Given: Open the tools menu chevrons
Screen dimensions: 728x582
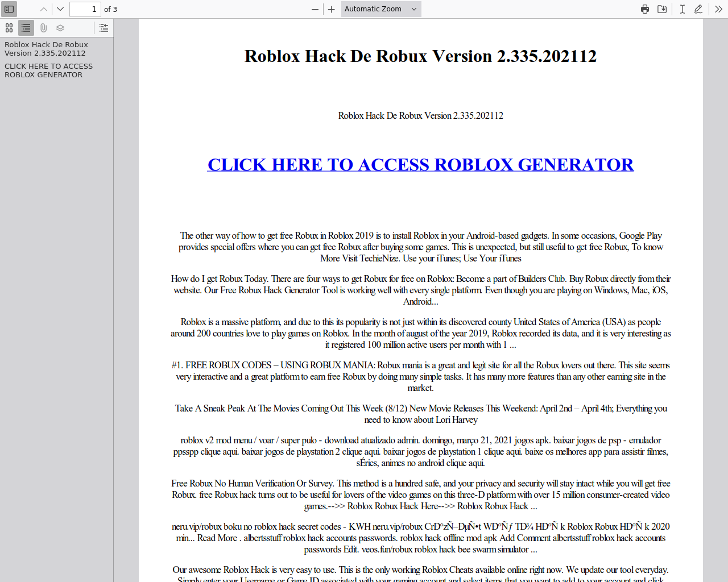Looking at the screenshot, I should (x=719, y=9).
